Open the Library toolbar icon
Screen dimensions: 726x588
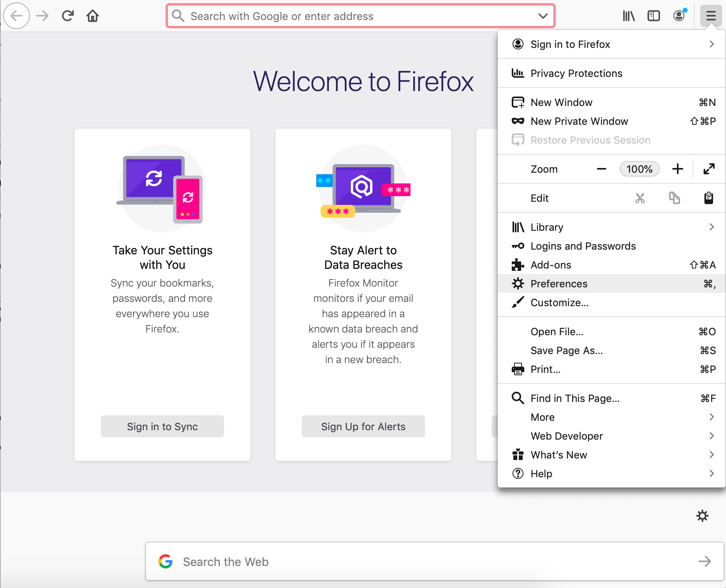click(629, 16)
